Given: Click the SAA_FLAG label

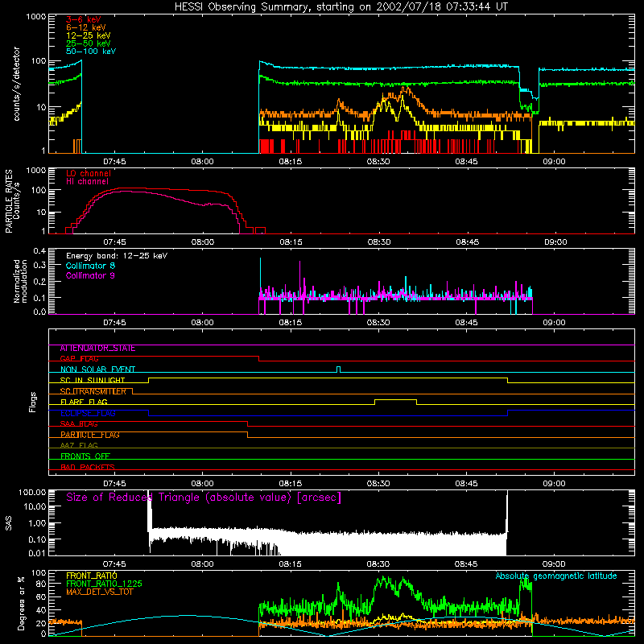Looking at the screenshot, I should [79, 424].
